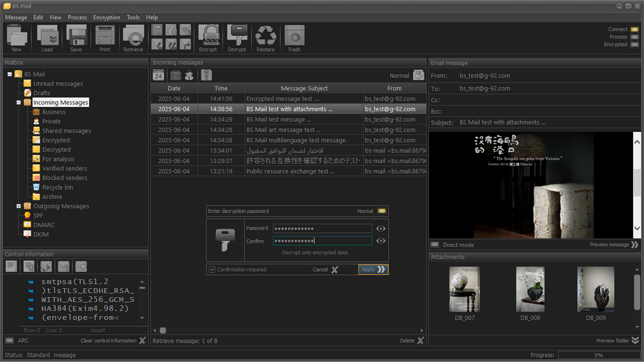Cancel the decryption password dialog
Image resolution: width=644 pixels, height=362 pixels.
(325, 270)
